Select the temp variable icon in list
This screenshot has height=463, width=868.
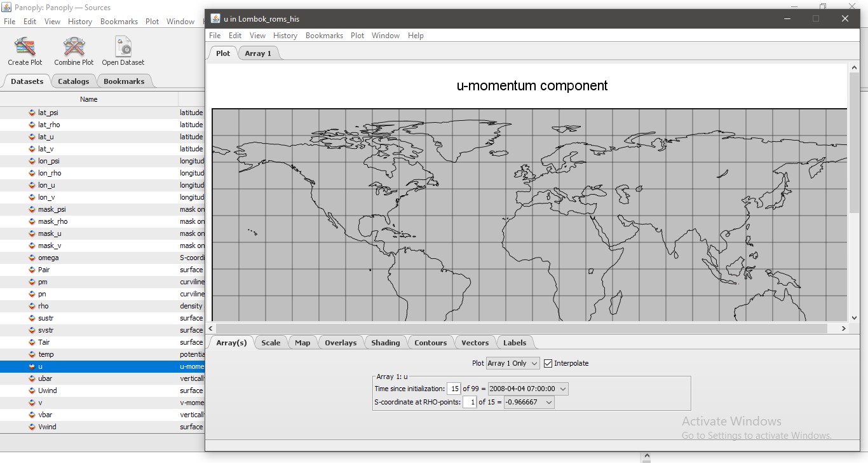[32, 354]
